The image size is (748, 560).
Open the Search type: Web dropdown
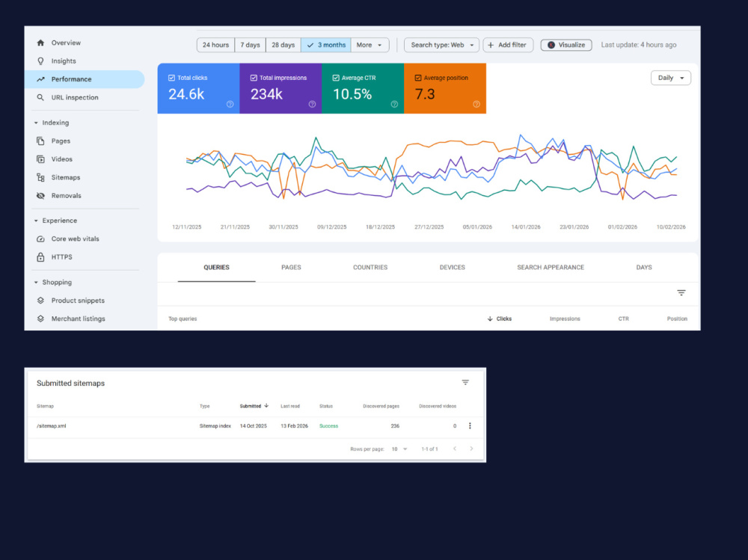tap(442, 45)
